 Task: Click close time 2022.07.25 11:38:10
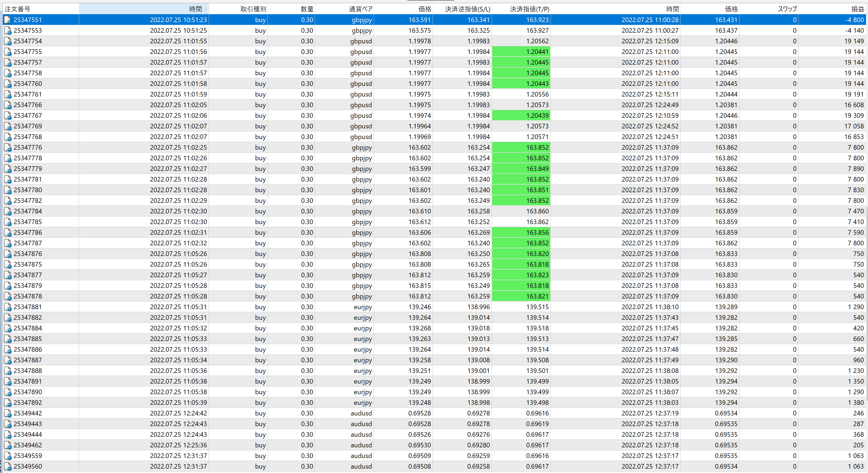click(650, 307)
